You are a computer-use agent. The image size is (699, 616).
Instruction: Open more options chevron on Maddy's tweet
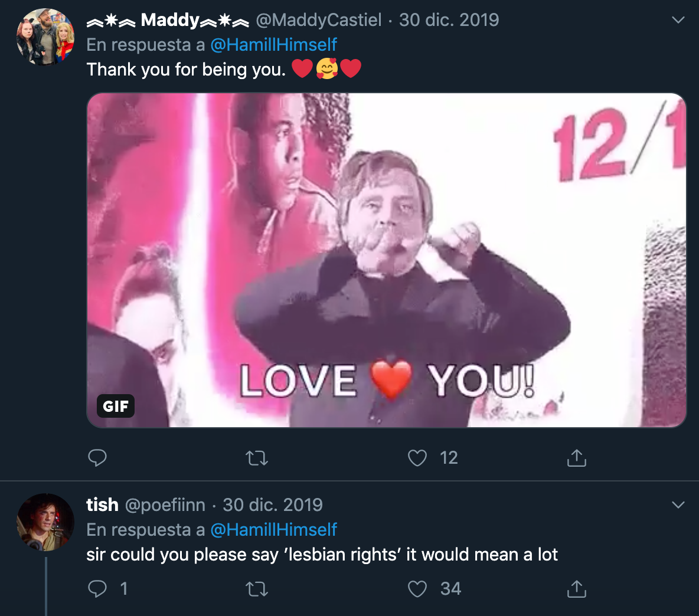pyautogui.click(x=678, y=20)
